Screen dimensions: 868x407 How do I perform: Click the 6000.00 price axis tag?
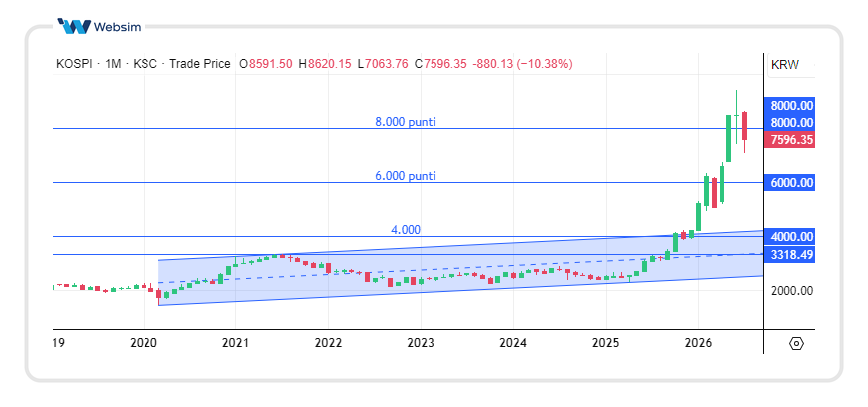pos(789,183)
